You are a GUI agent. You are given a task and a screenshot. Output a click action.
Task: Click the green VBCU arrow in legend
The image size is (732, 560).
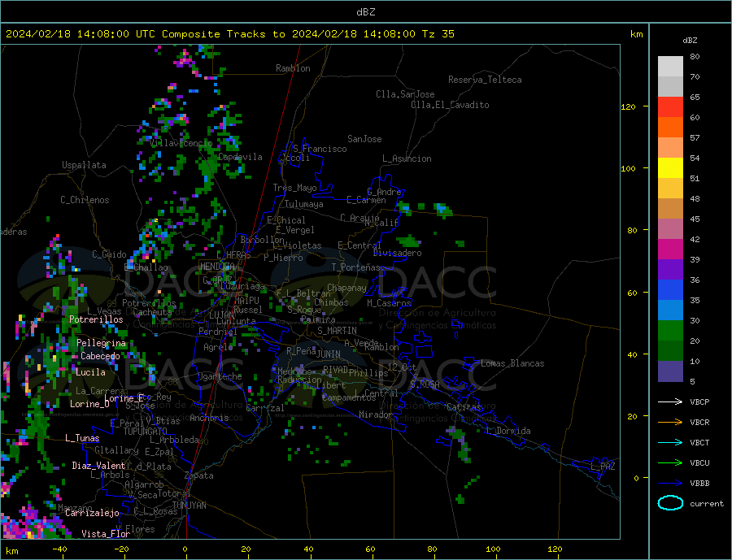pos(671,463)
